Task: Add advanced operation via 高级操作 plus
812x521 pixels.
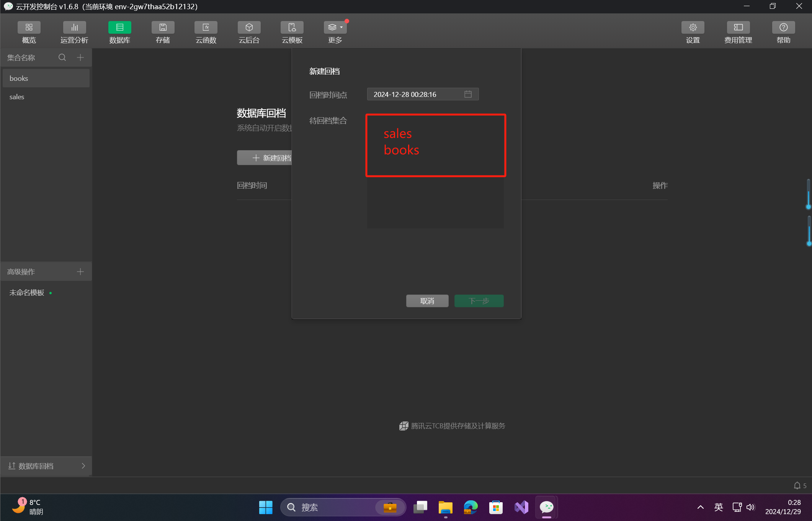Action: tap(80, 272)
